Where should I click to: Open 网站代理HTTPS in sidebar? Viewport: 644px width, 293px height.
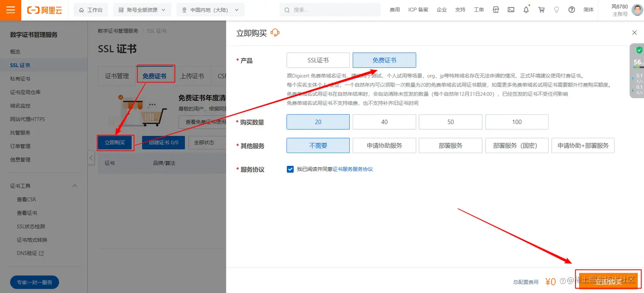pyautogui.click(x=28, y=119)
